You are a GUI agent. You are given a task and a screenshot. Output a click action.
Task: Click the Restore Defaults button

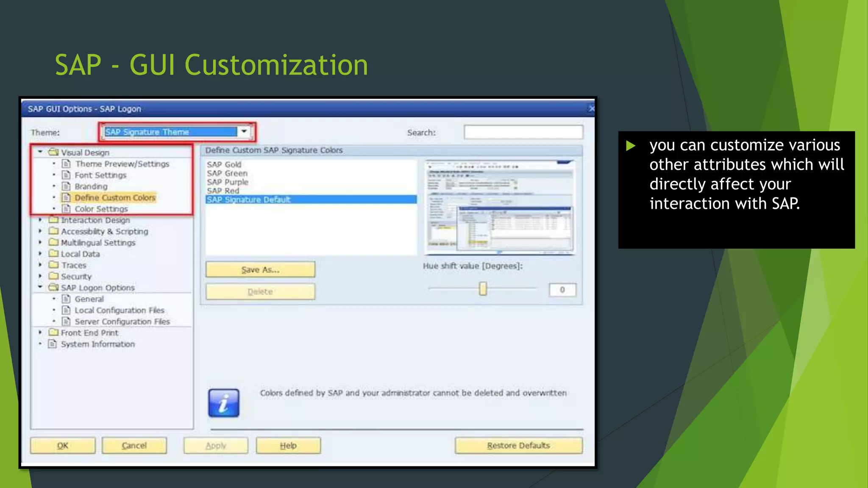(519, 446)
